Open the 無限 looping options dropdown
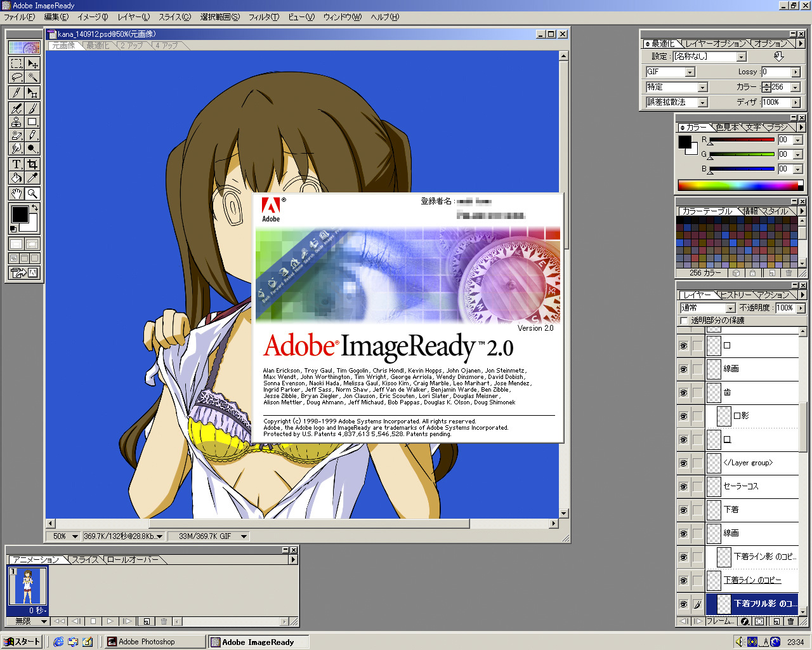Screen dimensions: 812x650 pos(44,621)
